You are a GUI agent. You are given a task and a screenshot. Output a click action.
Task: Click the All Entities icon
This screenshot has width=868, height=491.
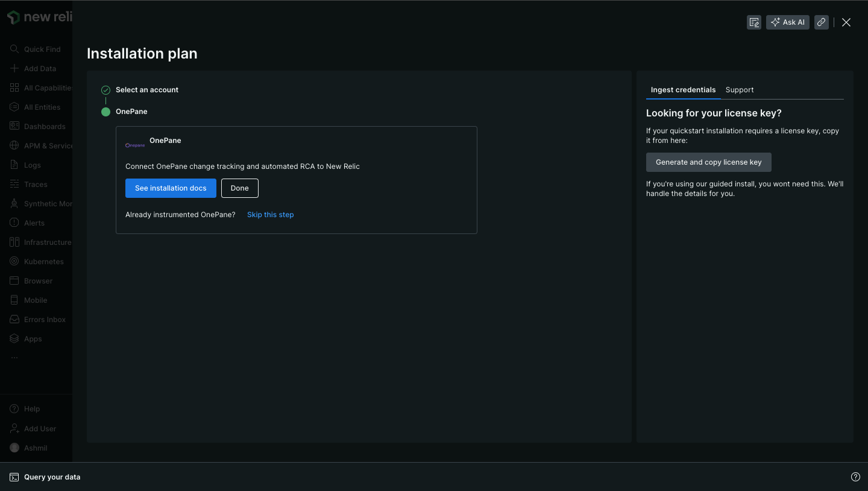tap(14, 107)
